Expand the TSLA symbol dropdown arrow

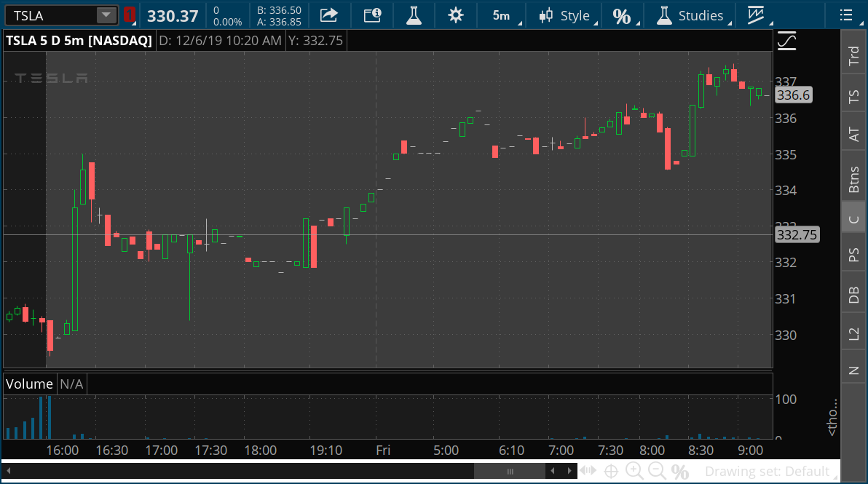(x=106, y=15)
